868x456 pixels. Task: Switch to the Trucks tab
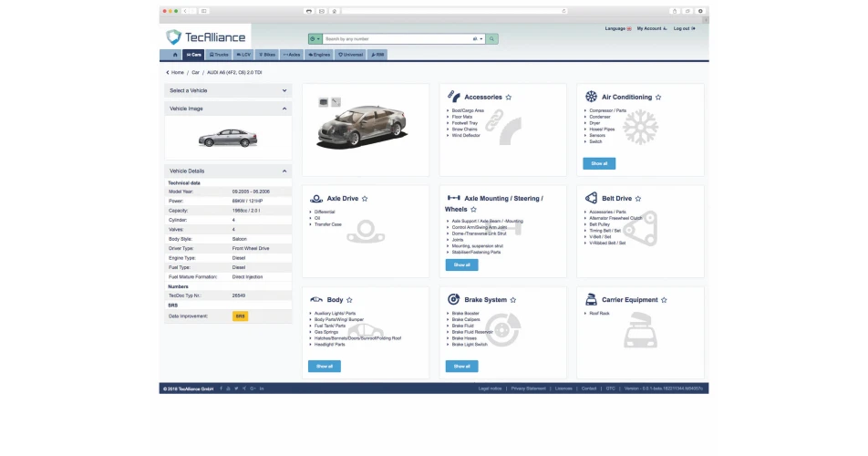(219, 55)
